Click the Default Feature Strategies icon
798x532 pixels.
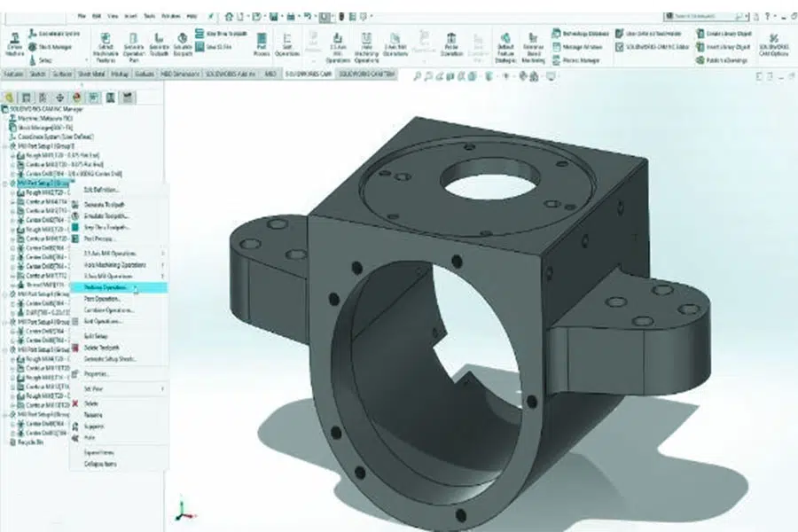click(x=505, y=43)
